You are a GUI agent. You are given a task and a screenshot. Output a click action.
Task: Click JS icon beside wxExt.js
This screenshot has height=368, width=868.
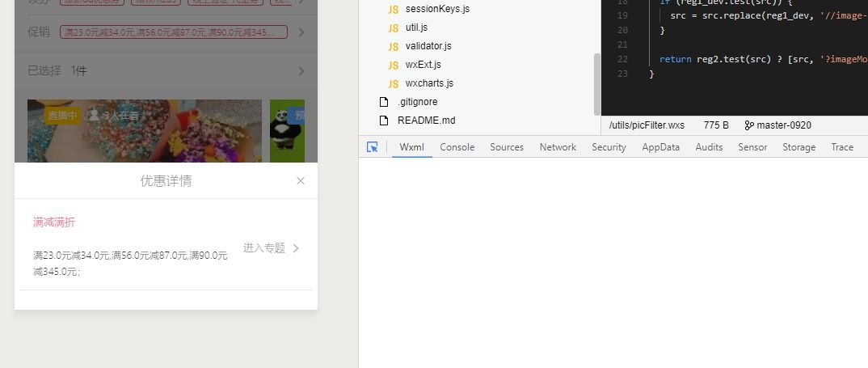pyautogui.click(x=394, y=65)
